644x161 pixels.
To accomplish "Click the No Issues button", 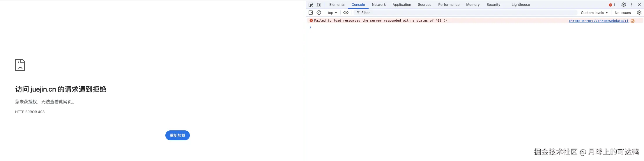I will [x=622, y=13].
